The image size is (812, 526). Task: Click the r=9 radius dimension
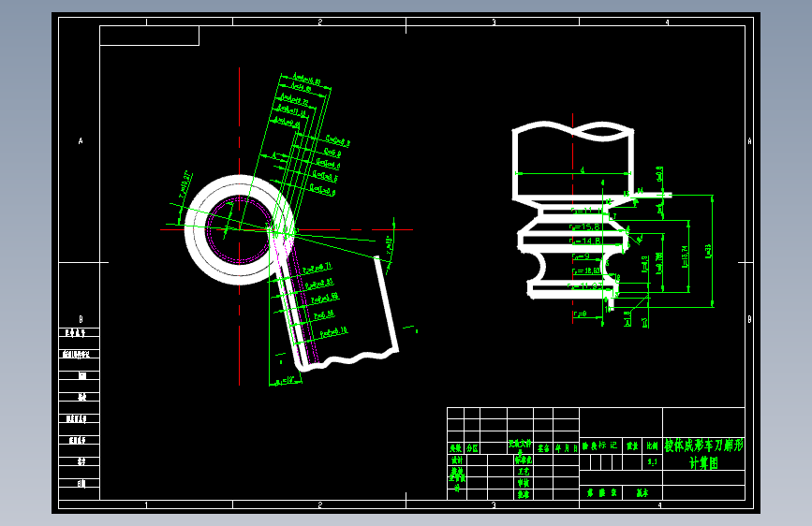580,256
